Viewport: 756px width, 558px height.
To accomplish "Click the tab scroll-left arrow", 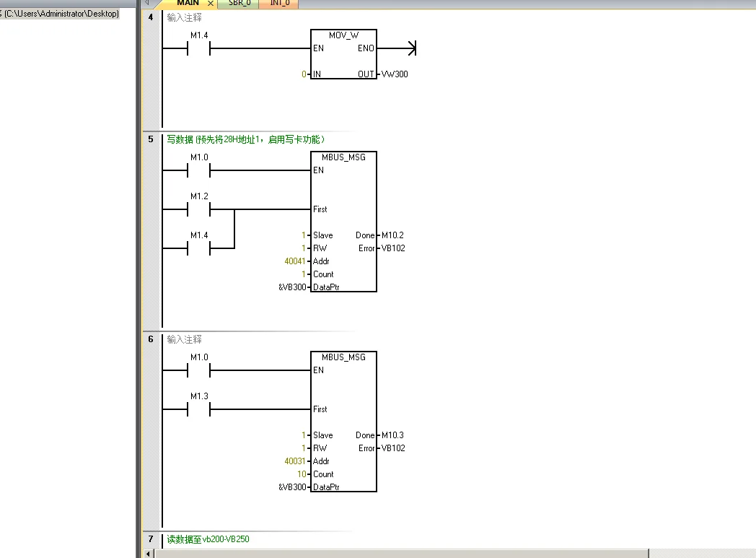I will point(147,3).
